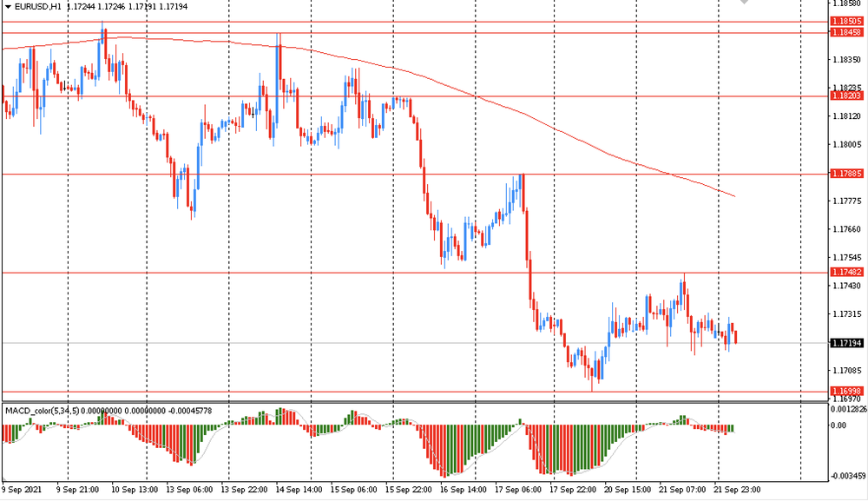Click the MACD scale value 0.0012826
Screen dimensions: 868x501
(849, 409)
